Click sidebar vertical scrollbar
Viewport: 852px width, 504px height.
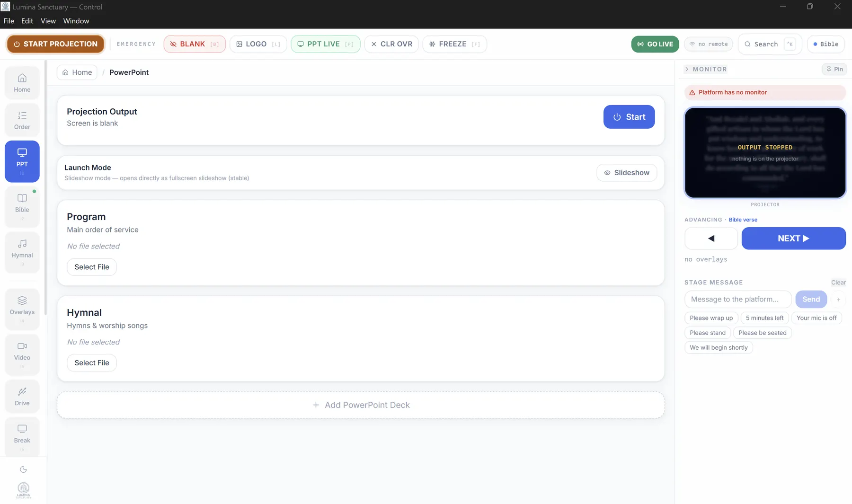(x=45, y=187)
